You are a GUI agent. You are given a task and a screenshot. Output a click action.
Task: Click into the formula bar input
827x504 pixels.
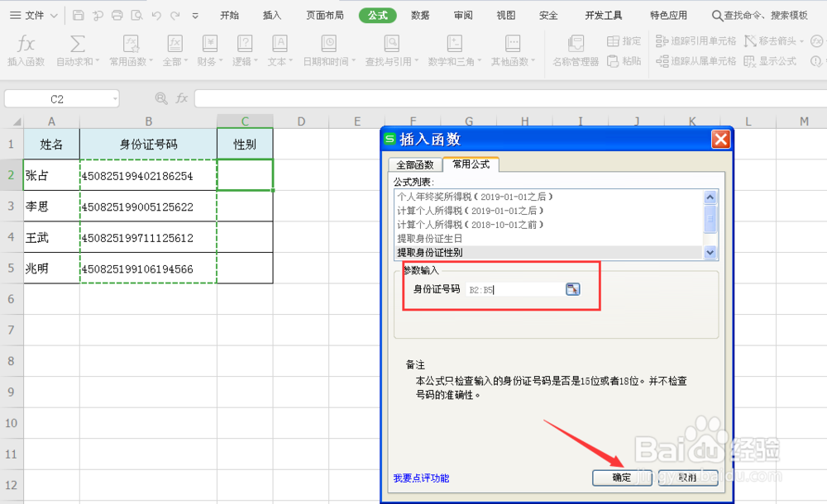(x=510, y=98)
